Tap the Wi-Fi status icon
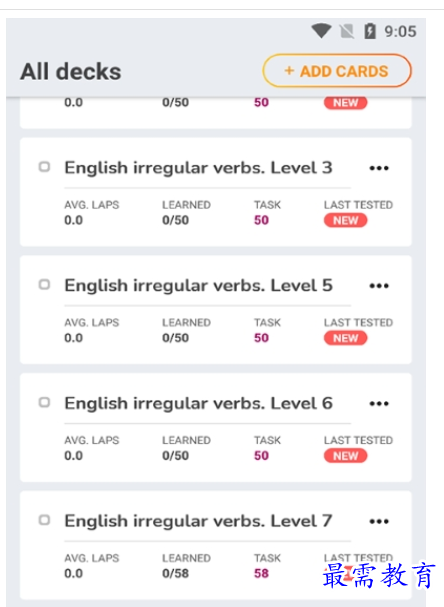 321,31
